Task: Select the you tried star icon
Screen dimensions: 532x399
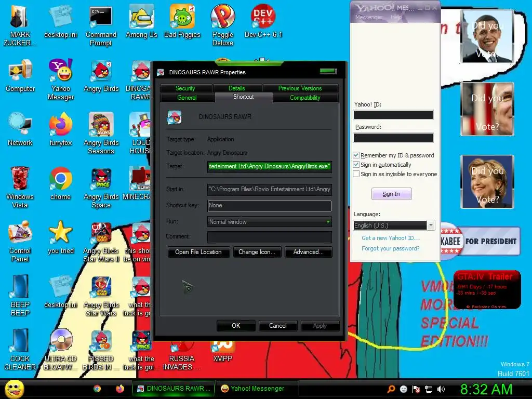Action: (60, 237)
